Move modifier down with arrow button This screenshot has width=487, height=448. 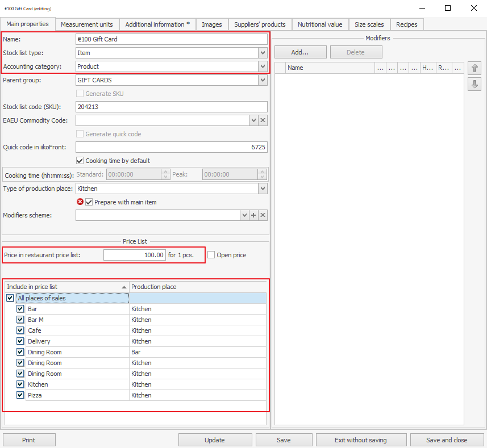tap(475, 84)
